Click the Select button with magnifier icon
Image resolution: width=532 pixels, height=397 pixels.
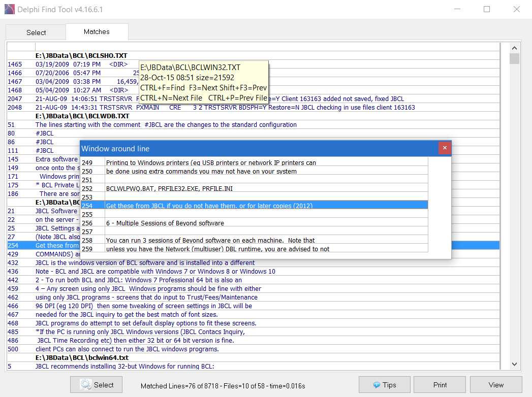(97, 385)
